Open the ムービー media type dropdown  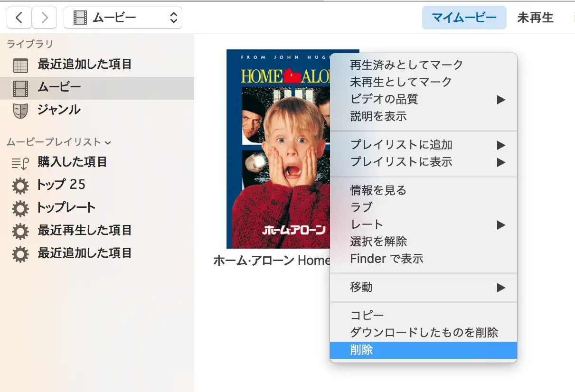(x=123, y=18)
